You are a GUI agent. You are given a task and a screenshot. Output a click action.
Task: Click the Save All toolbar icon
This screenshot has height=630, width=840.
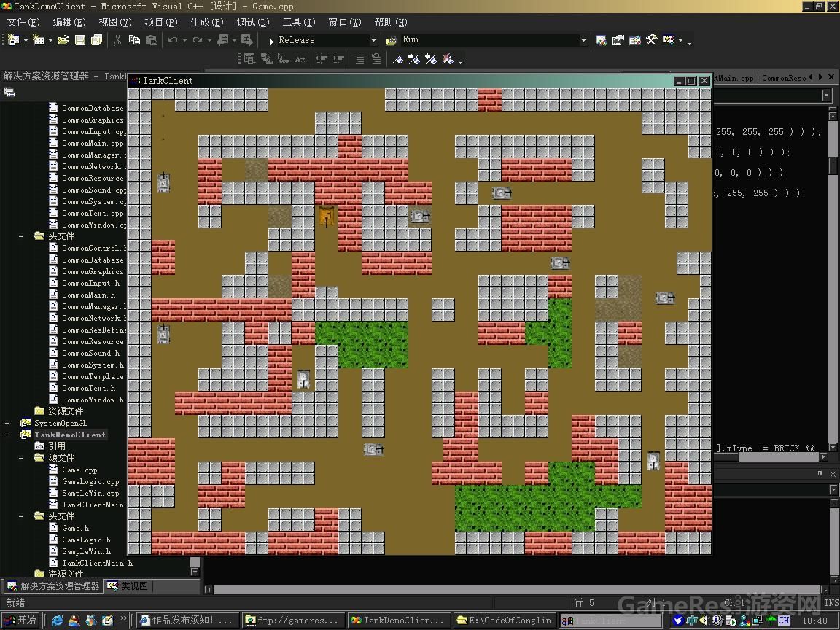click(96, 40)
